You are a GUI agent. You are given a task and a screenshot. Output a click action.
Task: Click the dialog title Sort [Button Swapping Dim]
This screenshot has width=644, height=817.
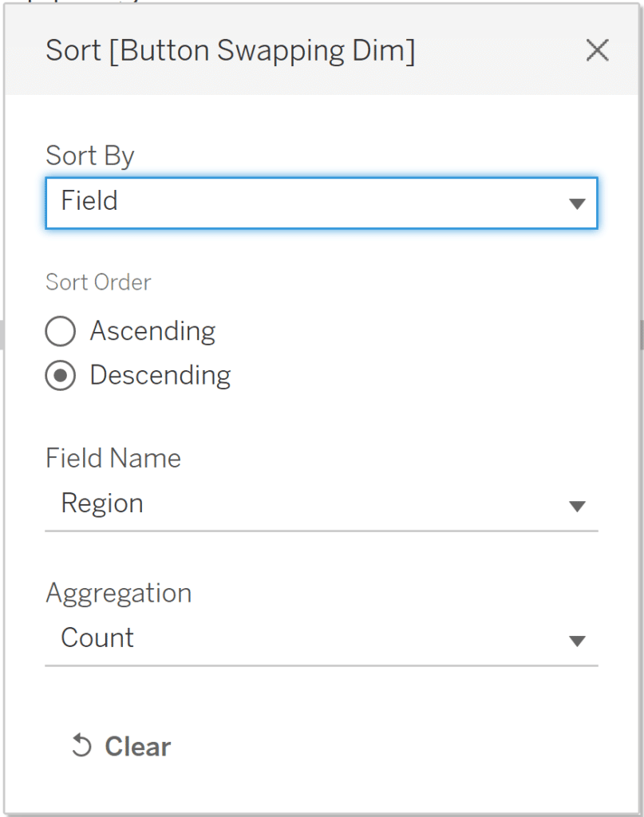(230, 49)
